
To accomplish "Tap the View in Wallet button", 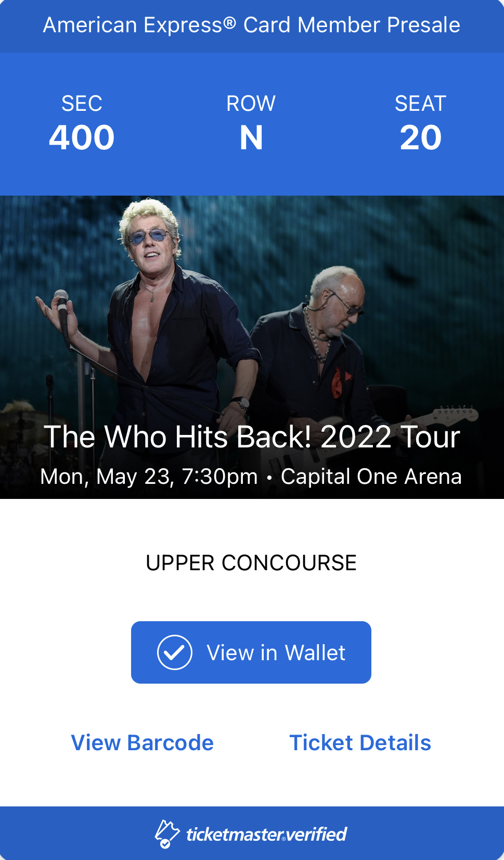I will pyautogui.click(x=251, y=652).
